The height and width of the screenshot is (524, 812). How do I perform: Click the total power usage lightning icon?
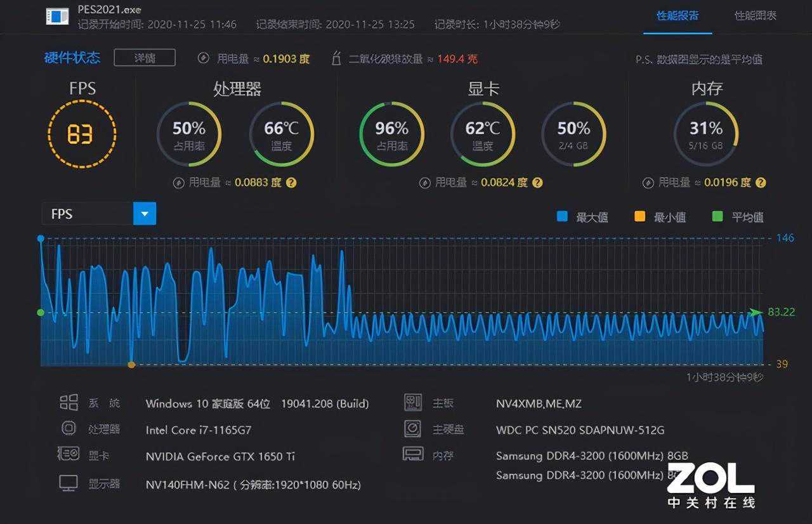pos(204,58)
